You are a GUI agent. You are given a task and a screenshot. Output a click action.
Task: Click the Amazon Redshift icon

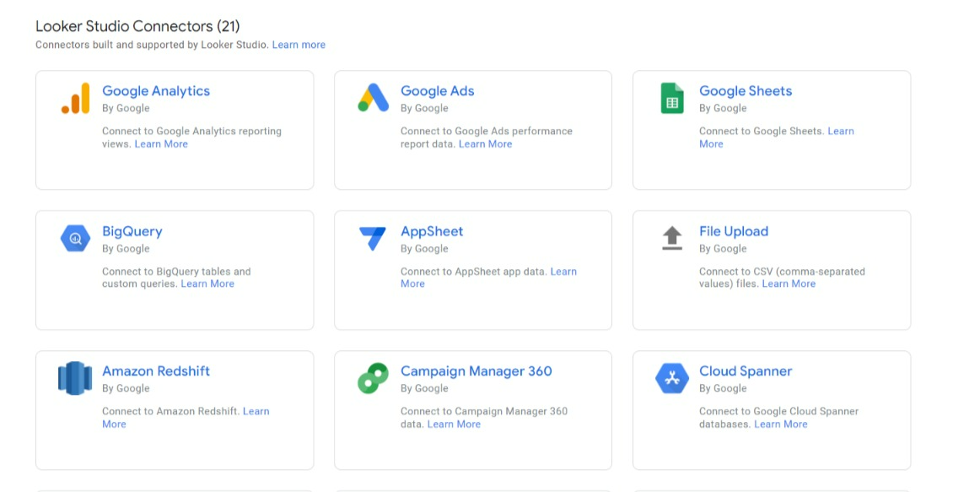(75, 379)
